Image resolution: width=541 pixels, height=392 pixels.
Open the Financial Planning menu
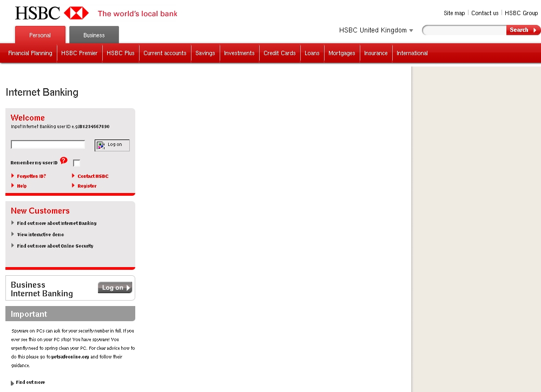30,53
